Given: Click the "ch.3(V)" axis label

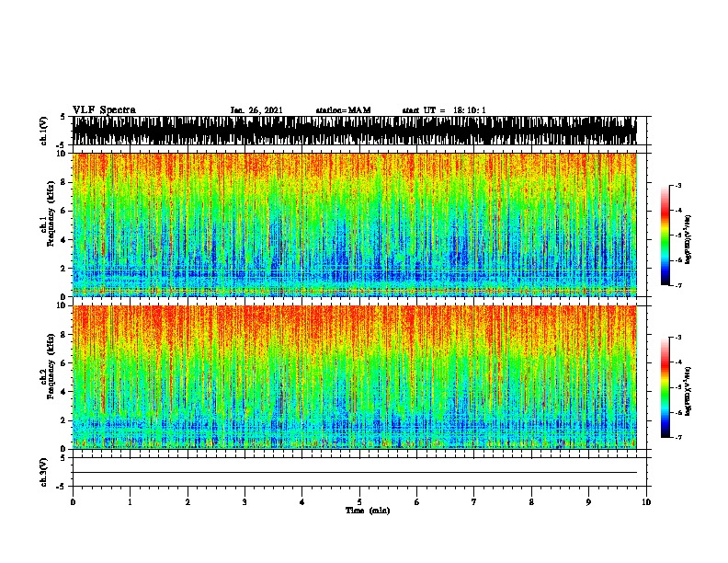Looking at the screenshot, I should [x=44, y=472].
